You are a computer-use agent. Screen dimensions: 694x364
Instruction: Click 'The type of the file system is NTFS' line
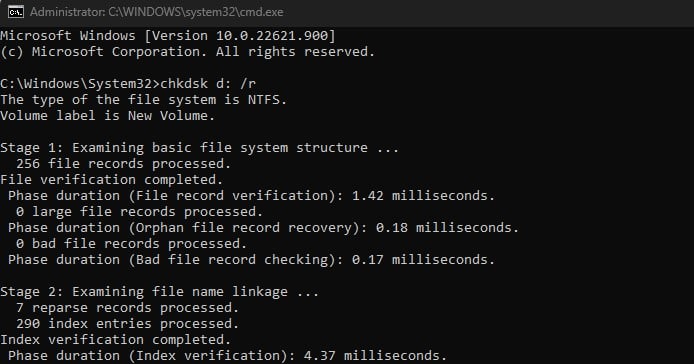click(143, 100)
